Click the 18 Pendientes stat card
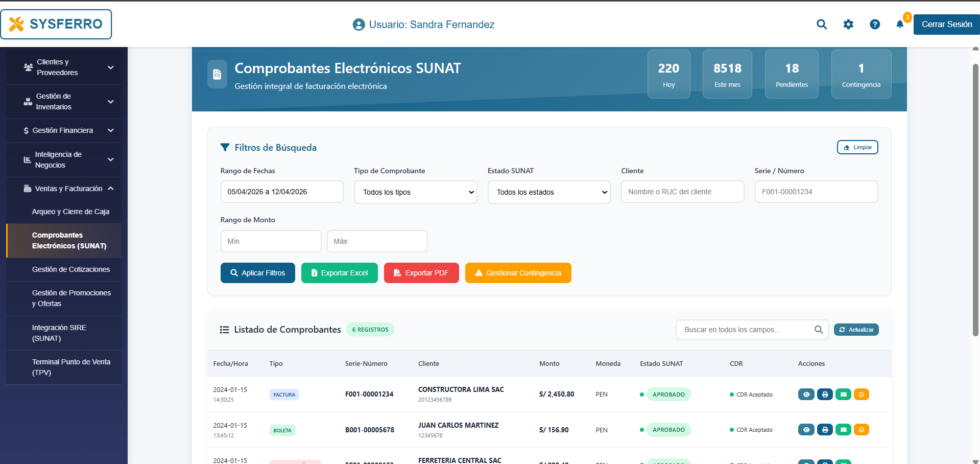 coord(792,74)
